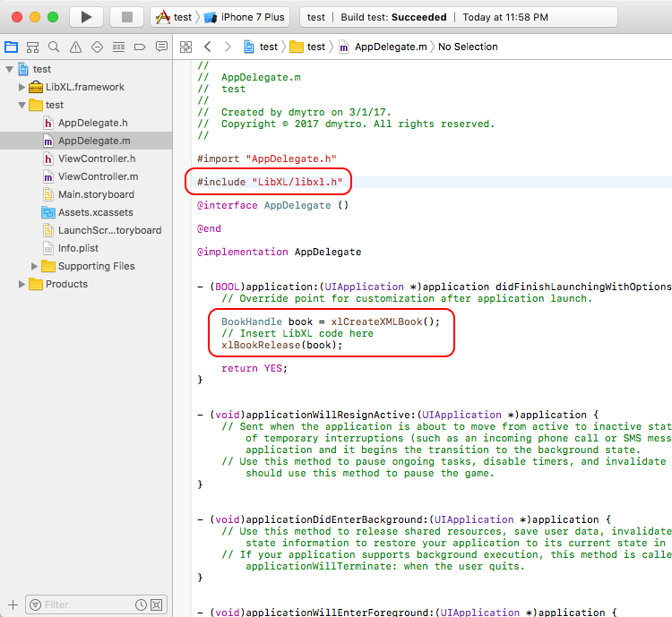672x617 pixels.
Task: Click the xlCreateXMLBook code line
Action: point(331,321)
